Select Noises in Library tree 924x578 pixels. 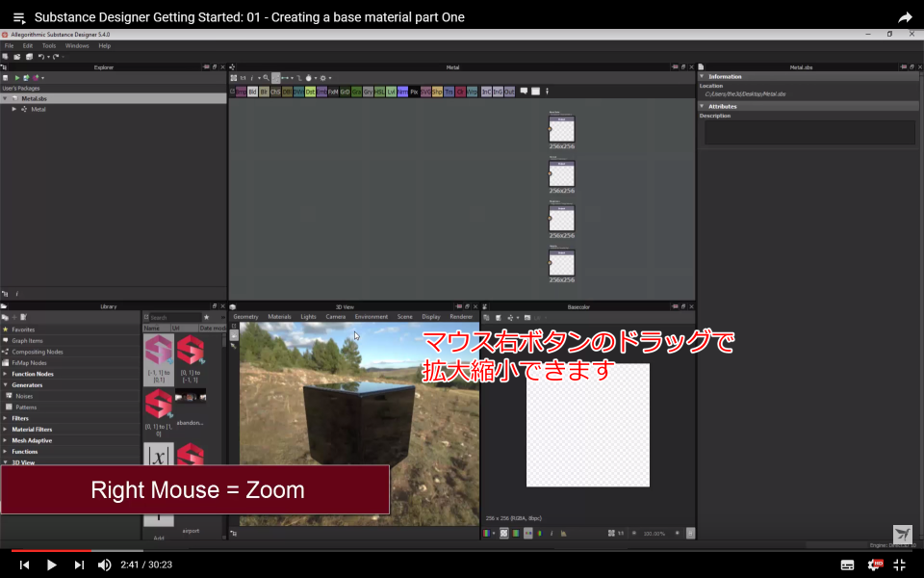24,396
